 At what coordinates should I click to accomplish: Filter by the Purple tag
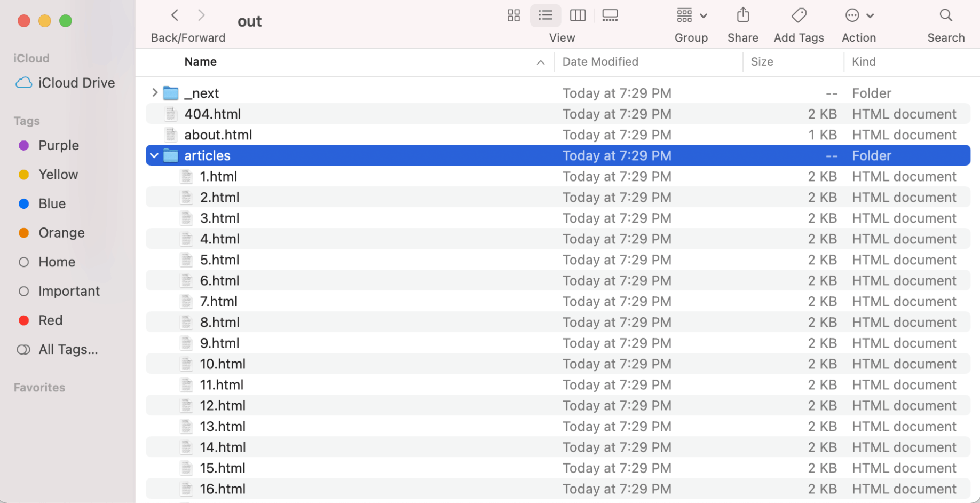click(x=58, y=145)
